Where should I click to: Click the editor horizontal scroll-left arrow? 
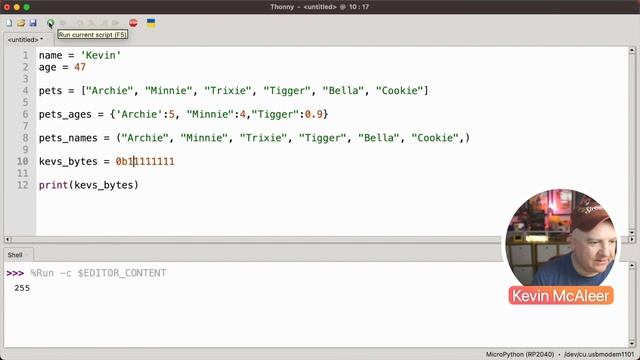click(x=7, y=239)
